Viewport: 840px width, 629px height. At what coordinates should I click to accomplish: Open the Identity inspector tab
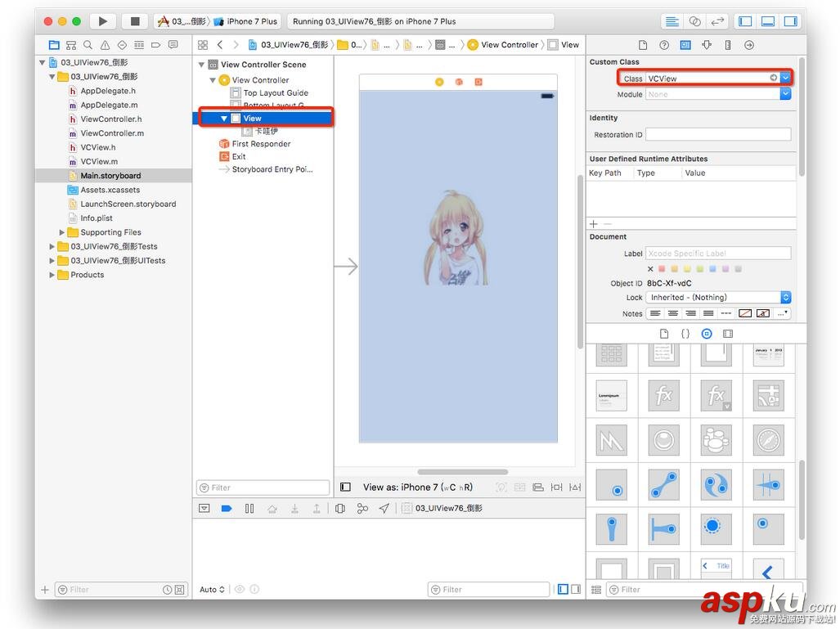click(685, 45)
